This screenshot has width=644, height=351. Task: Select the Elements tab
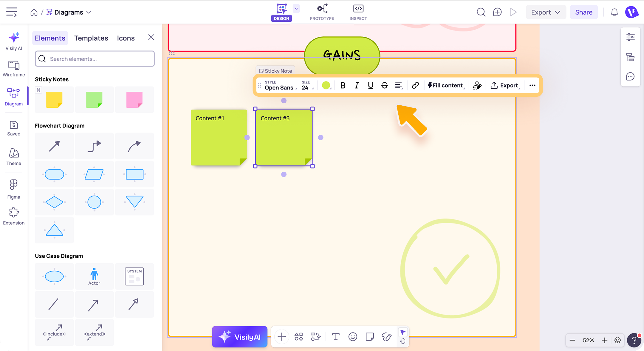(x=50, y=38)
